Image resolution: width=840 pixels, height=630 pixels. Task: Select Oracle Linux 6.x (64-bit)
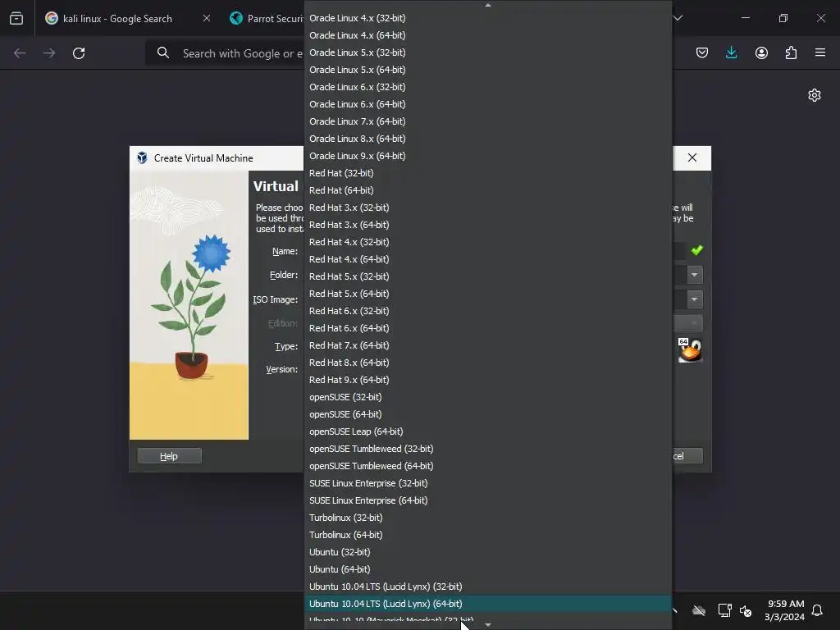point(487,104)
